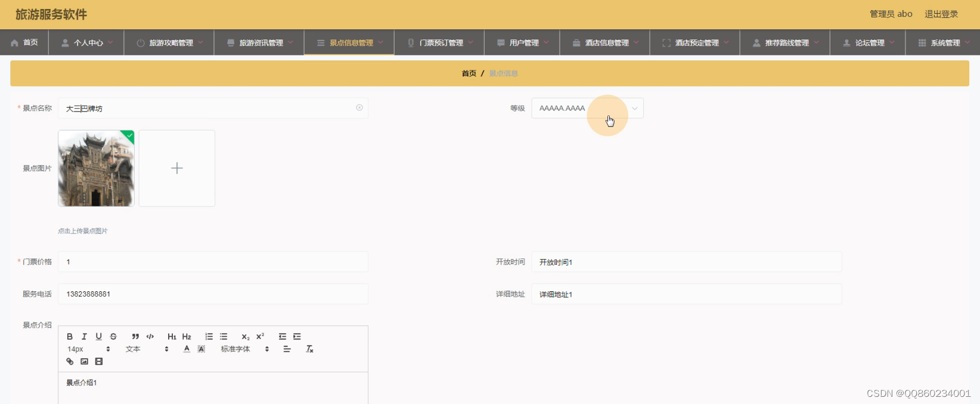Click the 退出登录 logout link
Viewport: 980px width, 404px height.
point(941,14)
